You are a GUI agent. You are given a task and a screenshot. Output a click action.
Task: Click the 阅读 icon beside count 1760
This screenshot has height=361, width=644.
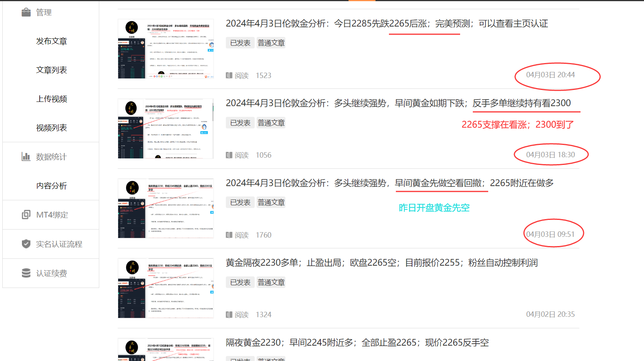[x=229, y=235]
